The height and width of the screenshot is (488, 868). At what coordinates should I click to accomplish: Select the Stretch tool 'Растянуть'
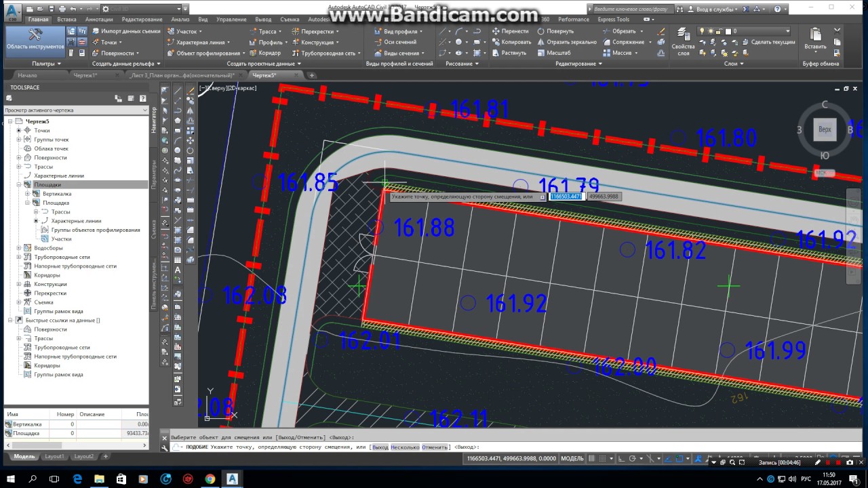[509, 53]
